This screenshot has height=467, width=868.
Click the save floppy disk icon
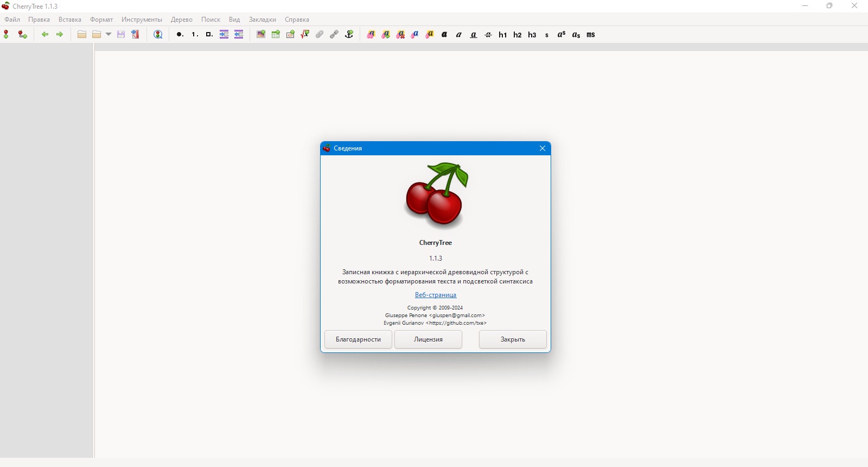[121, 34]
